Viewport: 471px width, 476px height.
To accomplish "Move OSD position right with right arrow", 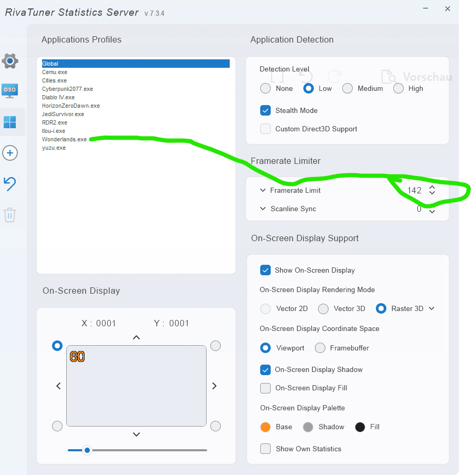I will pyautogui.click(x=214, y=386).
